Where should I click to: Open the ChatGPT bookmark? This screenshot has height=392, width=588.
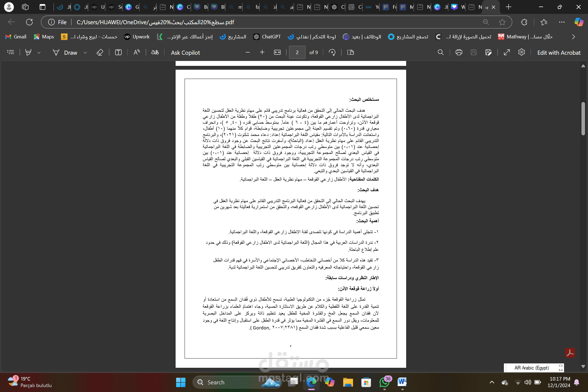(x=267, y=37)
